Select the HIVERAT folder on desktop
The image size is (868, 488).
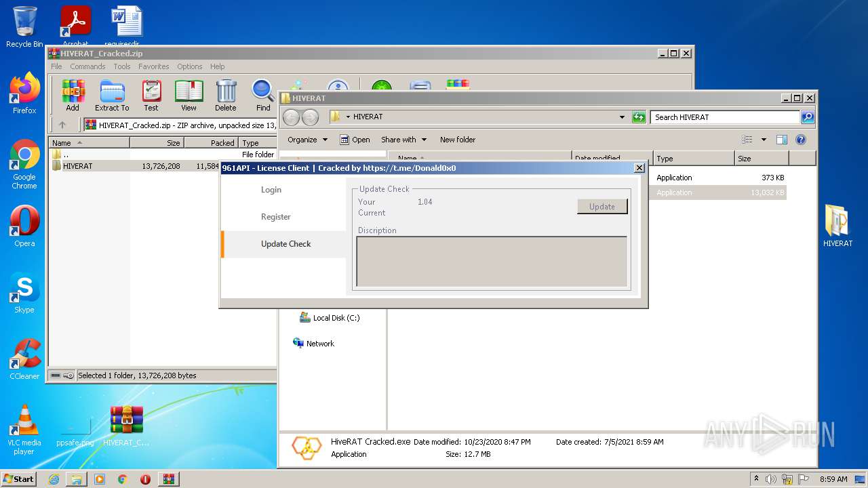837,226
